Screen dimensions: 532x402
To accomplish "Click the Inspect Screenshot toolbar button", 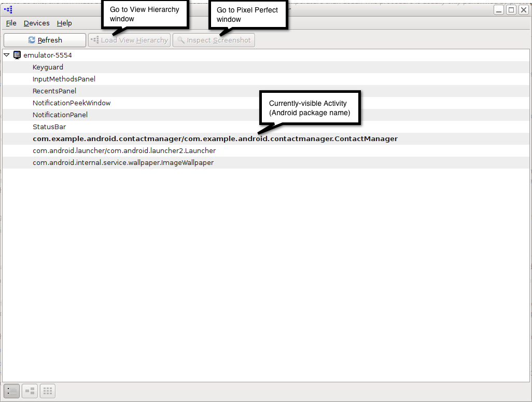I will coord(214,40).
